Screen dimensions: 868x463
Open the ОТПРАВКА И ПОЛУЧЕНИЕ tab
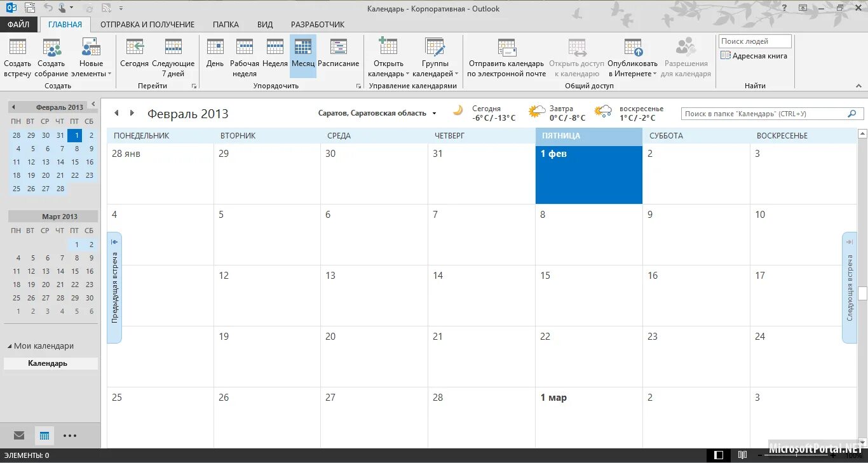coord(147,24)
